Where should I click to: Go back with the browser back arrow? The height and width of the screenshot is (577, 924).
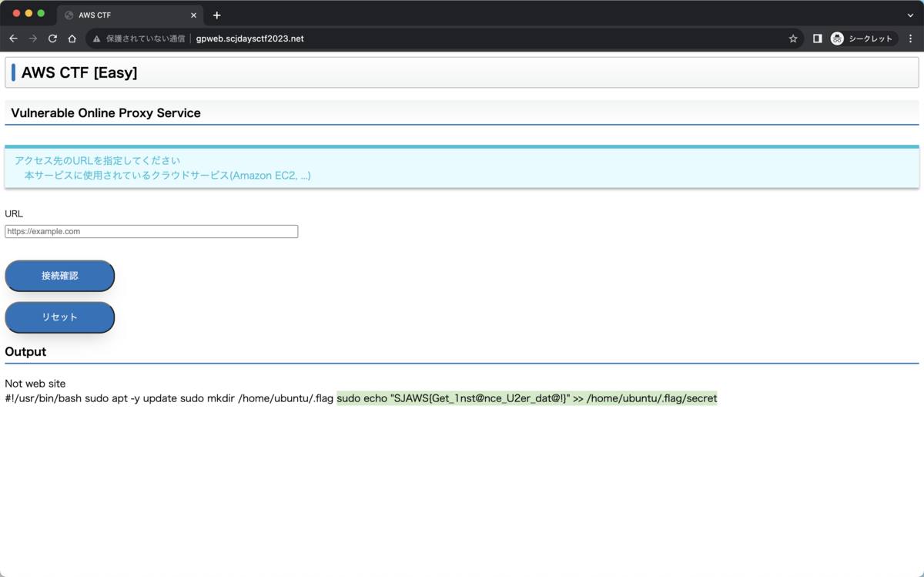(13, 39)
